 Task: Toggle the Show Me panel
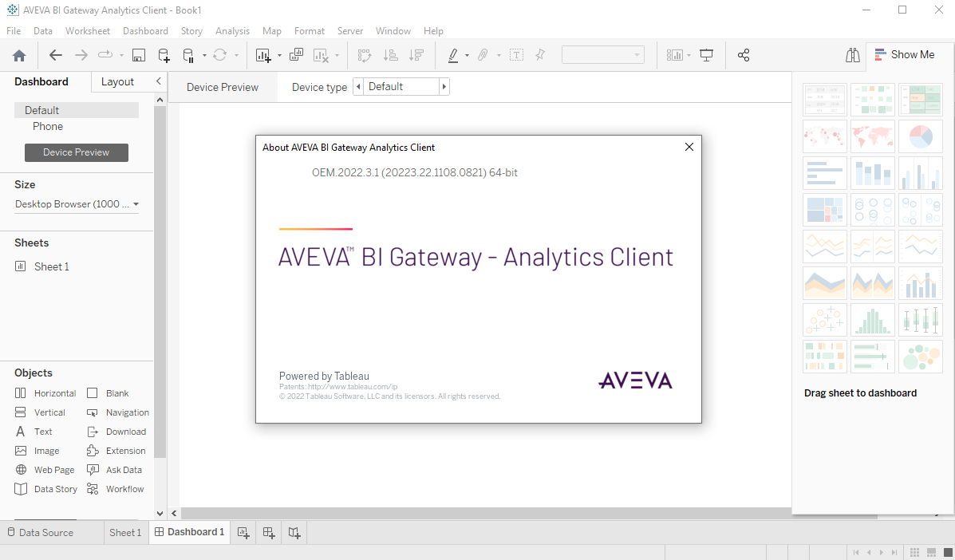(x=905, y=55)
